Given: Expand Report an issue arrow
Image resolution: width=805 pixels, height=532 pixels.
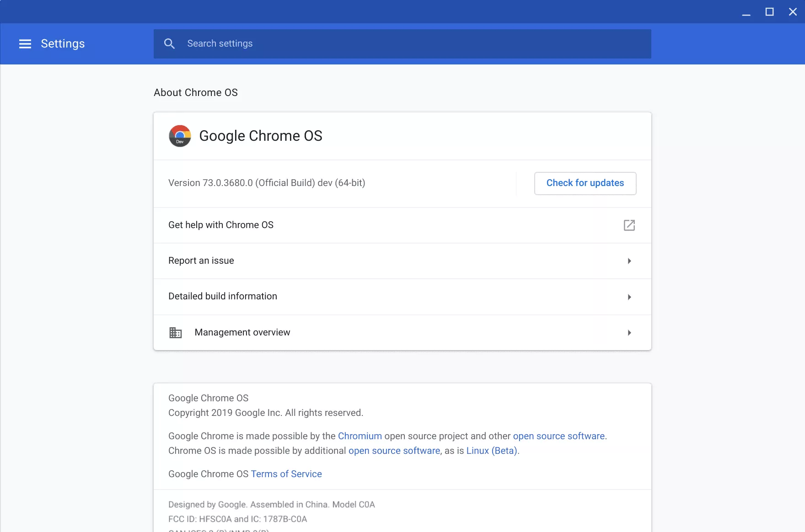Looking at the screenshot, I should coord(629,261).
